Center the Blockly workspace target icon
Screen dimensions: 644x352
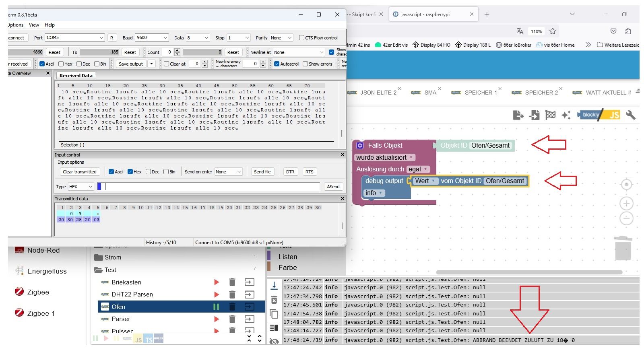point(626,185)
